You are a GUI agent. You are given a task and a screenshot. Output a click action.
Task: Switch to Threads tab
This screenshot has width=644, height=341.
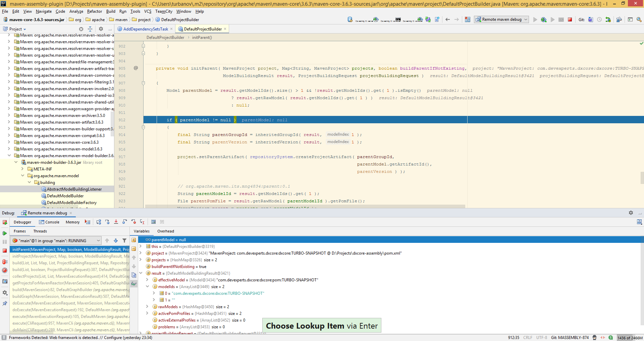click(40, 231)
